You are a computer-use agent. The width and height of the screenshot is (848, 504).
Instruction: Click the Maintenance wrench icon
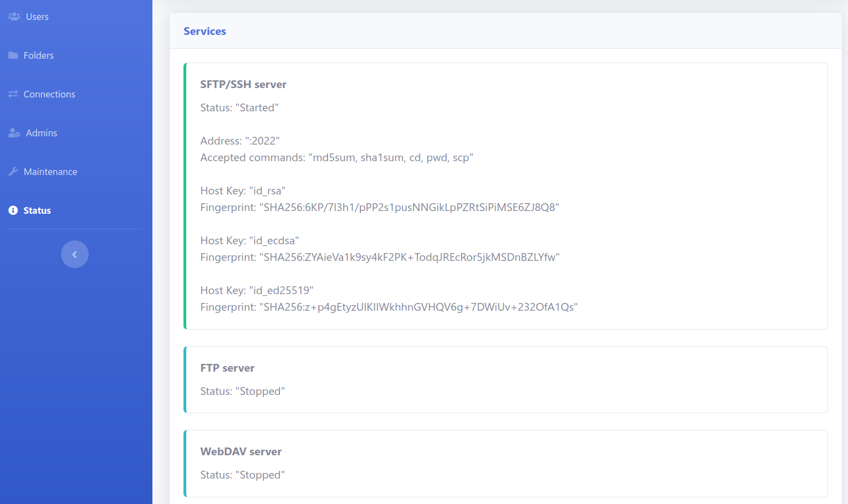coord(13,172)
